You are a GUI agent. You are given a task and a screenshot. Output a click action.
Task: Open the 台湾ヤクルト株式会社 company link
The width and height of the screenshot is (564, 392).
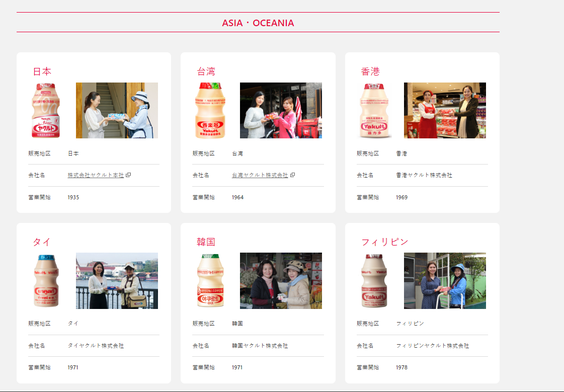(x=260, y=175)
